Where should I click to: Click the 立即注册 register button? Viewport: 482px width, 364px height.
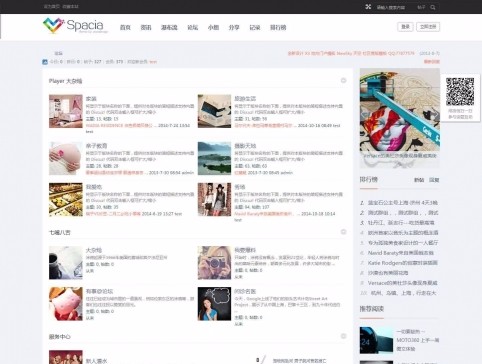[428, 27]
